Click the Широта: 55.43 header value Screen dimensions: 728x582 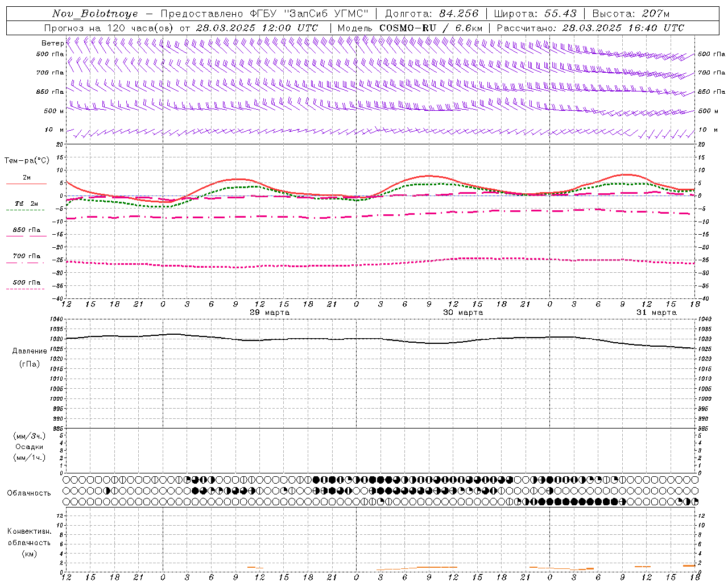[535, 14]
